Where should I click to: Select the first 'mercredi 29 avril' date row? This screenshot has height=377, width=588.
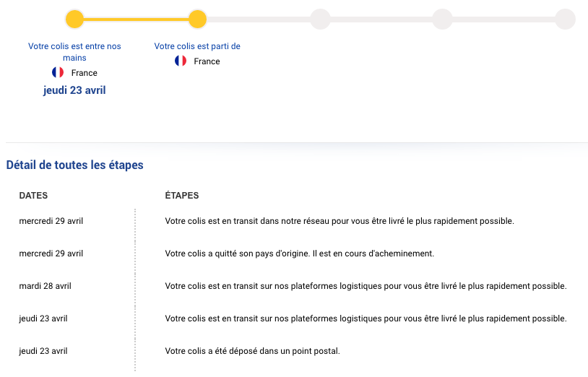tap(51, 221)
